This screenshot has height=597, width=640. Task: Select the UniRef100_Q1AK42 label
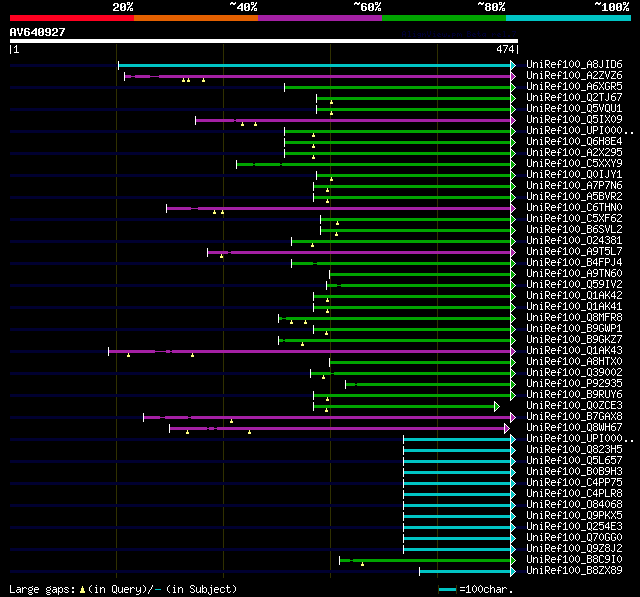(574, 296)
